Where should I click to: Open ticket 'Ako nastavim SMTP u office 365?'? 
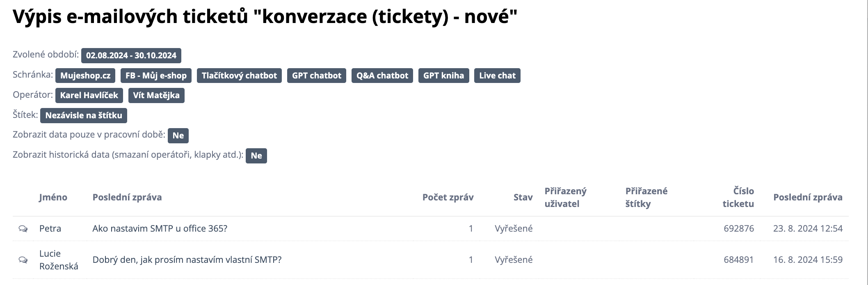point(160,229)
